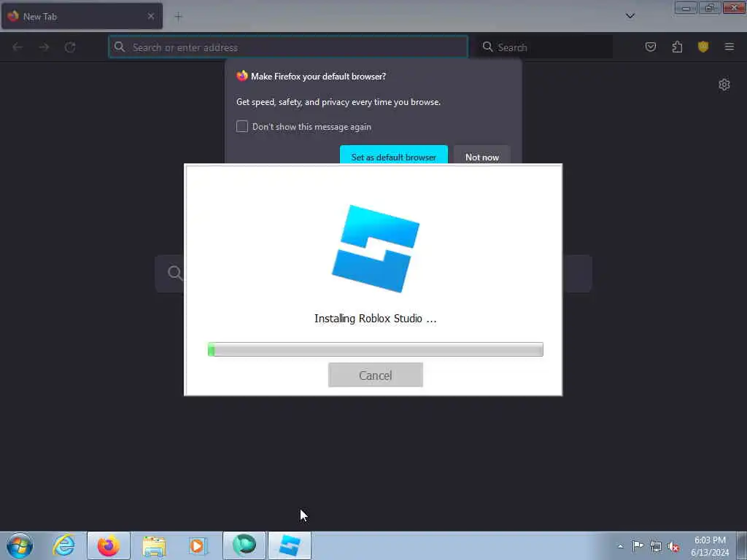
Task: Open the Firefox extensions panel
Action: coord(677,47)
